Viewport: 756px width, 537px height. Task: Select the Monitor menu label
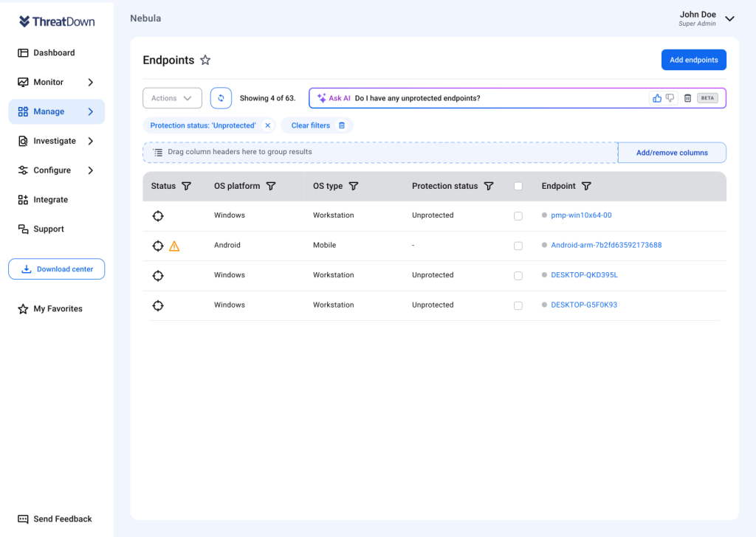tap(48, 83)
